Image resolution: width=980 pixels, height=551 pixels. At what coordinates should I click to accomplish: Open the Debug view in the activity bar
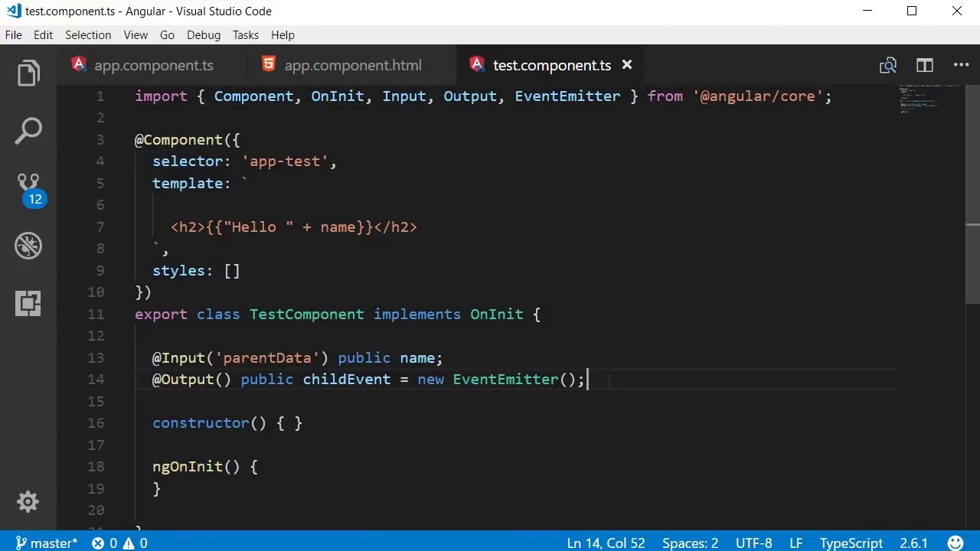[28, 246]
